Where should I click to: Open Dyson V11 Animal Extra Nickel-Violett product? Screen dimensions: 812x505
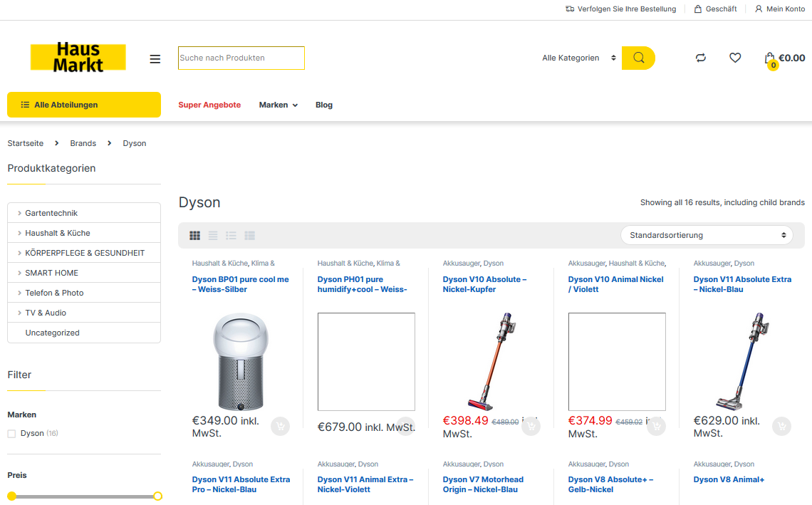click(365, 484)
